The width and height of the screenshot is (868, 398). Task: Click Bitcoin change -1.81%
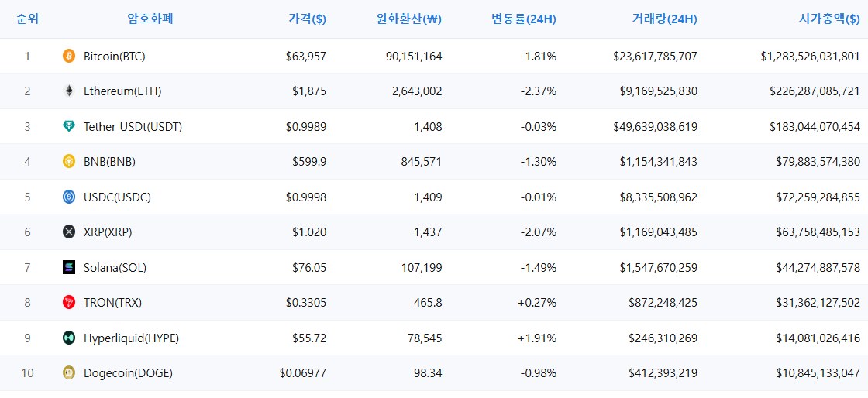[539, 56]
